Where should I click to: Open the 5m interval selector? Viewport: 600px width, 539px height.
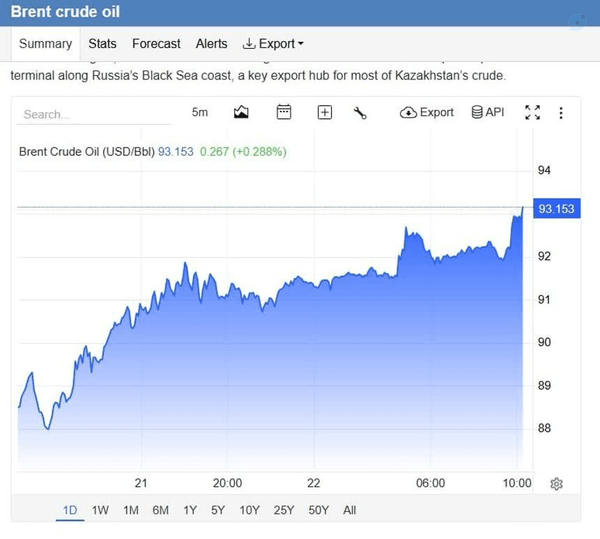click(200, 112)
